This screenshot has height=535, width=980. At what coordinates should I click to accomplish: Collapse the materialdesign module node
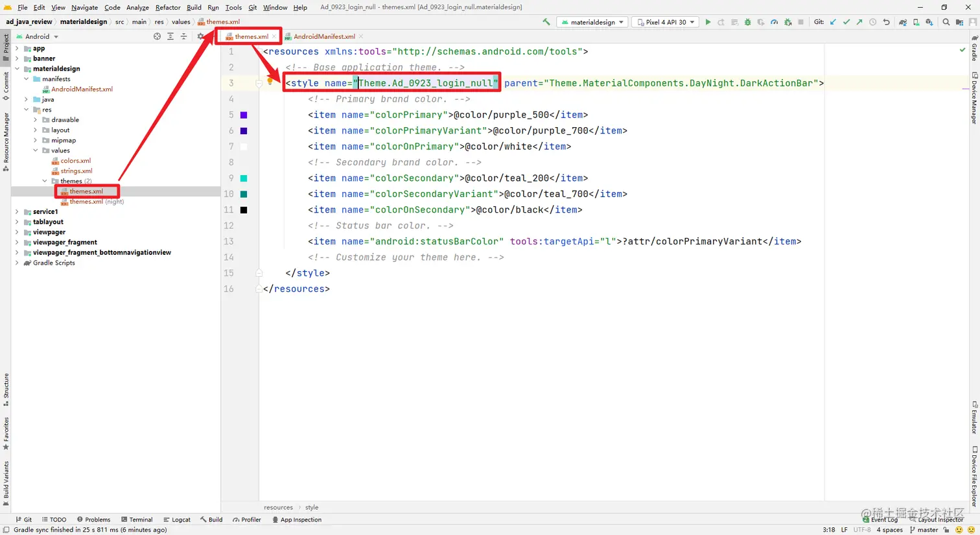17,69
